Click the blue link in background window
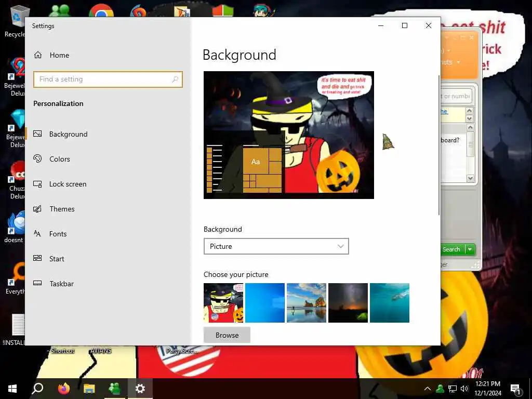Viewport: 532px width, 399px height. 444,111
